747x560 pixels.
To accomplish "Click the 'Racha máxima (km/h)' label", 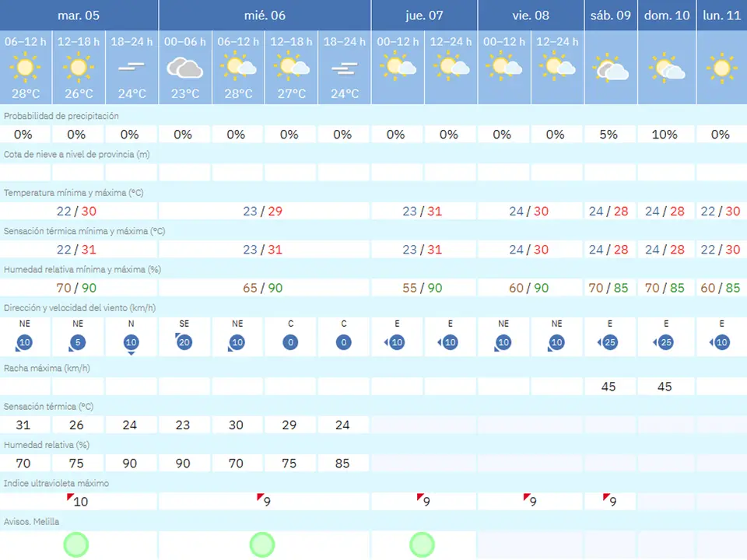I will pyautogui.click(x=47, y=368).
